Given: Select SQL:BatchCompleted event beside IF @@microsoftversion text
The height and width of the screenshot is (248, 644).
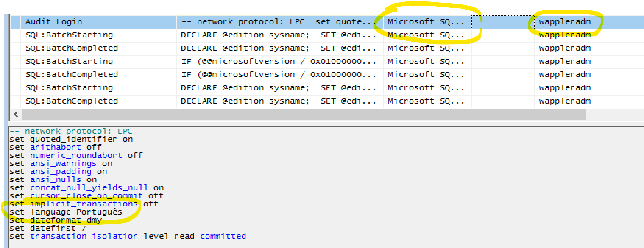Looking at the screenshot, I should coord(72,75).
